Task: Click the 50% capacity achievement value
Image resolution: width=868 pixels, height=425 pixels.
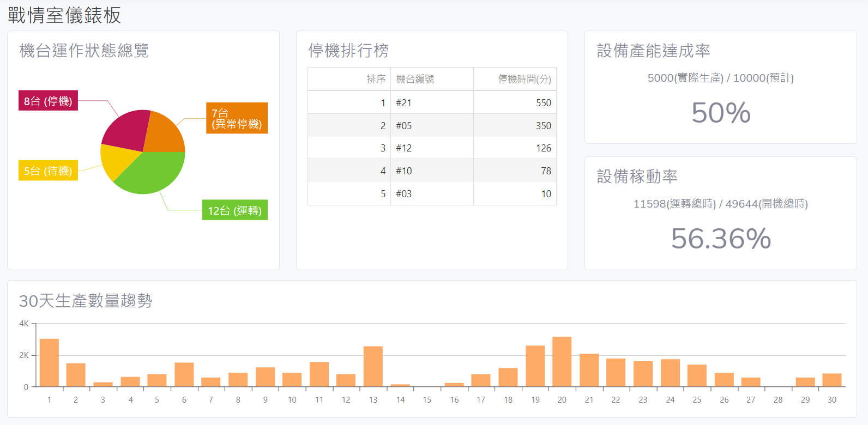Action: coord(721,113)
